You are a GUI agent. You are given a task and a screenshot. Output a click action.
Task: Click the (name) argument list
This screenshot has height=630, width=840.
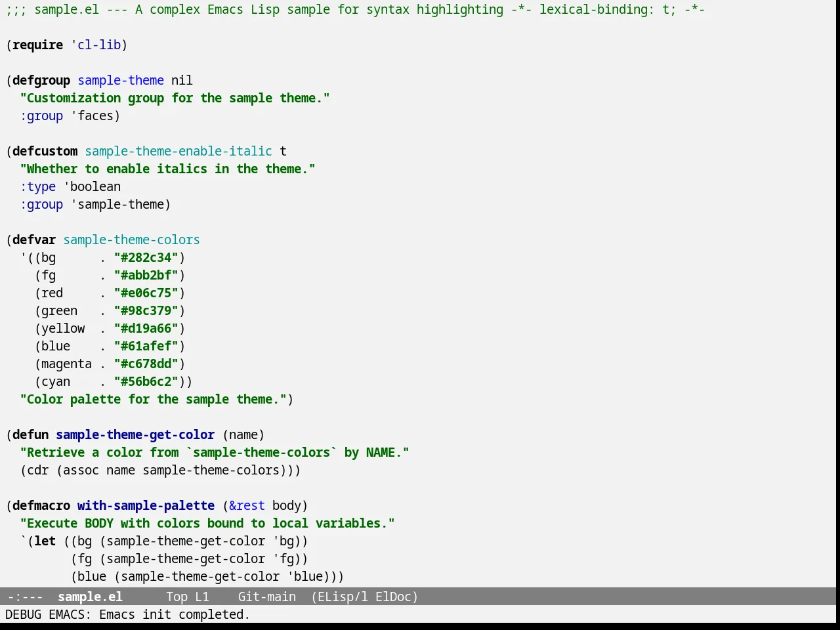(243, 434)
